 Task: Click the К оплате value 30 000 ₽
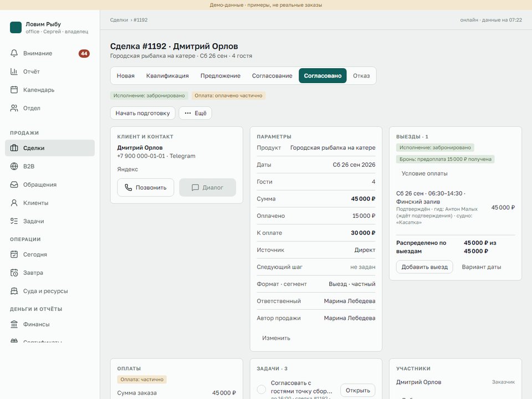tap(363, 233)
